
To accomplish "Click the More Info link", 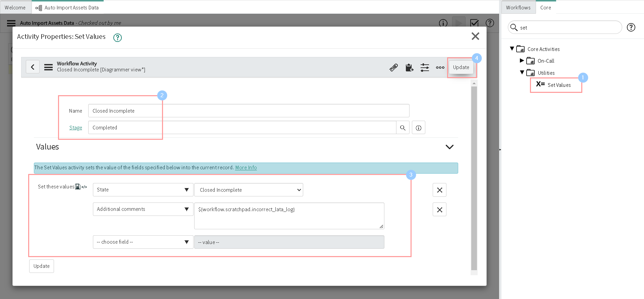I will pyautogui.click(x=246, y=168).
